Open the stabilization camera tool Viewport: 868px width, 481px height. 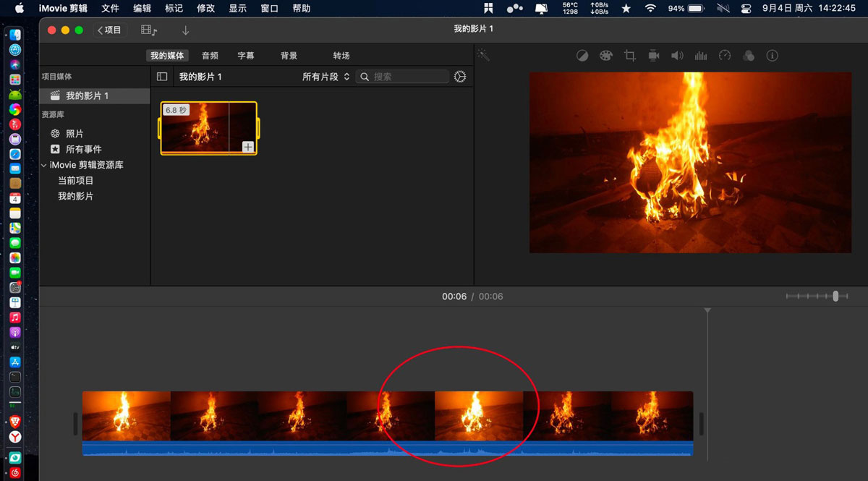(654, 56)
